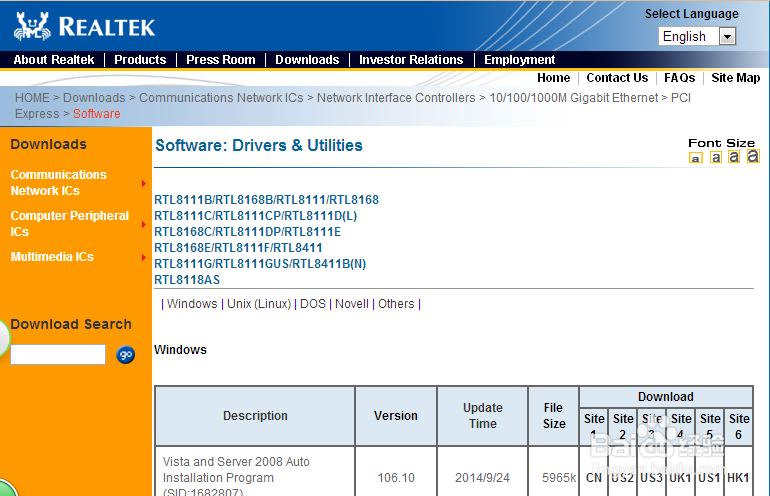The height and width of the screenshot is (496, 770).
Task: Download from UK1 site for version 106.10
Action: (x=680, y=478)
